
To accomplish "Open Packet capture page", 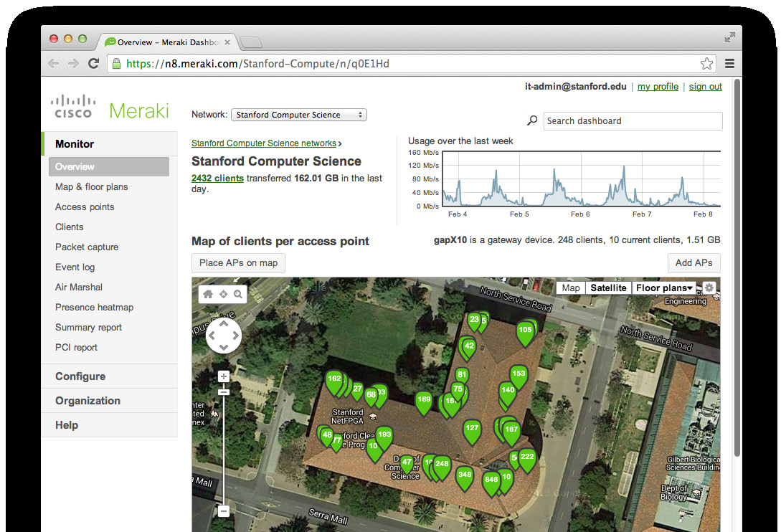I will 87,247.
